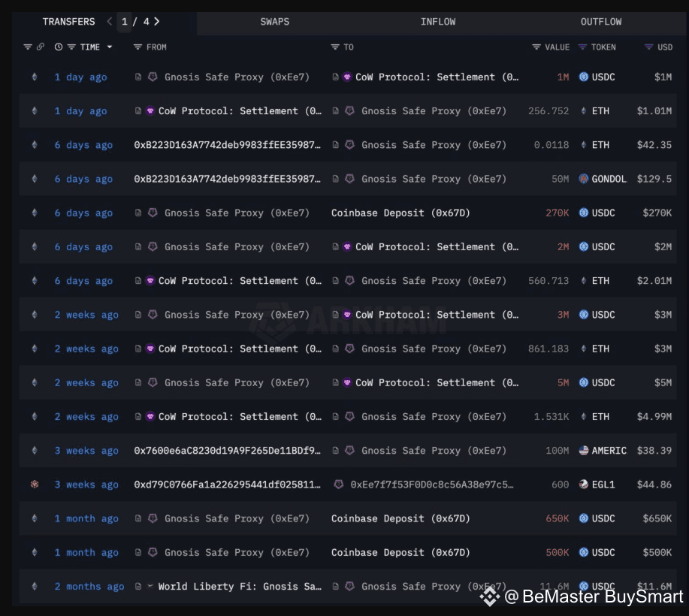
Task: Switch to the INFLOW tab
Action: (x=437, y=22)
